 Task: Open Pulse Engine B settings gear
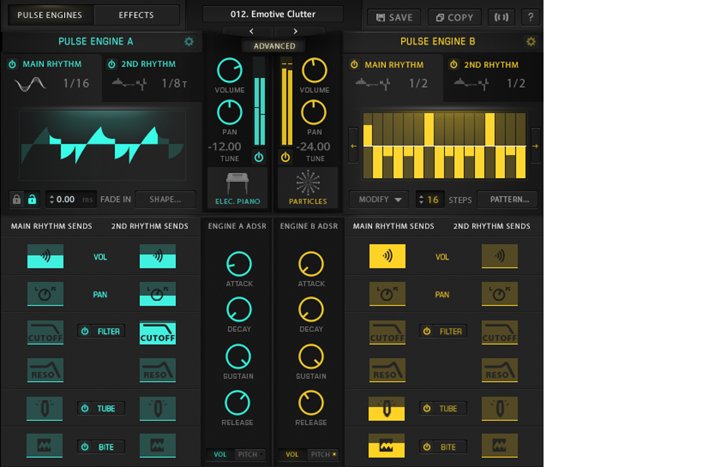[x=530, y=41]
